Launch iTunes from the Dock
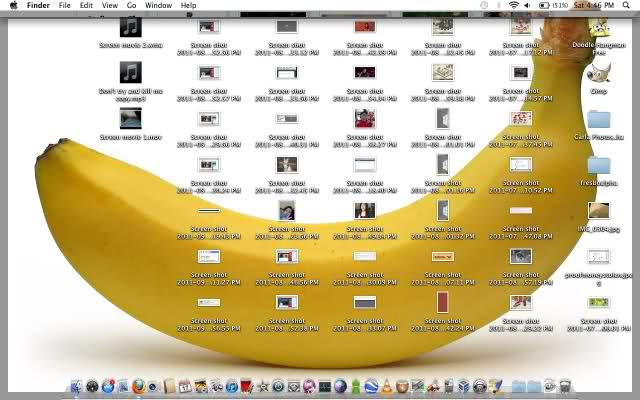The image size is (640, 400). (232, 386)
